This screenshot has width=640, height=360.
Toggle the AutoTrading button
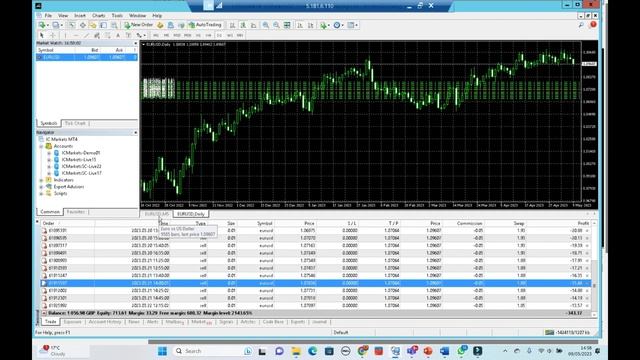pos(205,25)
